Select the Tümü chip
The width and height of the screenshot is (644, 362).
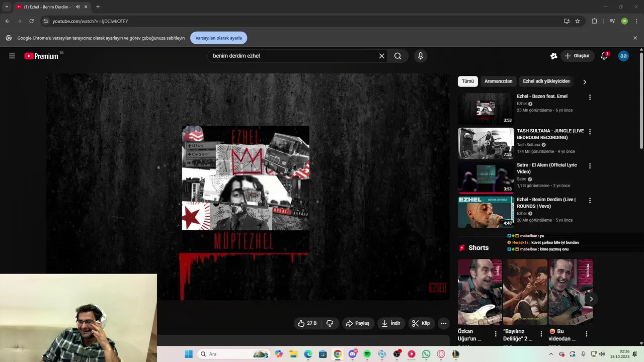click(468, 81)
